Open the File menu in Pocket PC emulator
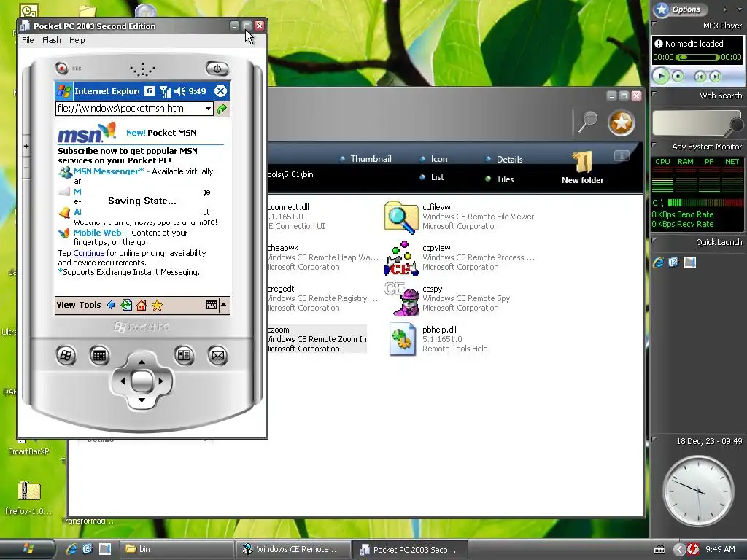This screenshot has height=560, width=747. [x=28, y=41]
